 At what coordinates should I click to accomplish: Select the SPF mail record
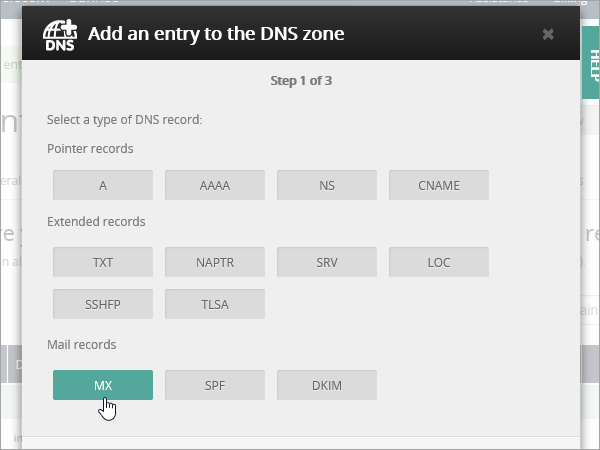pyautogui.click(x=215, y=385)
